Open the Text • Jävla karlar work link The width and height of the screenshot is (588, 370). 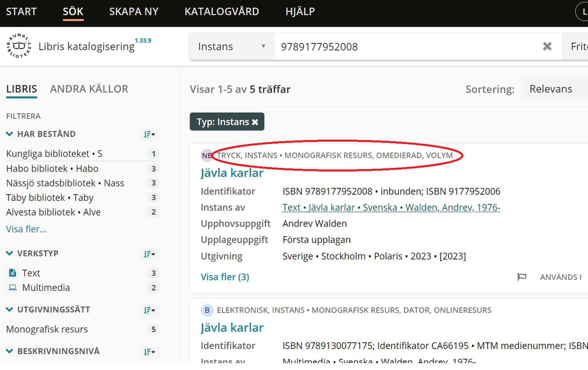[x=391, y=207]
